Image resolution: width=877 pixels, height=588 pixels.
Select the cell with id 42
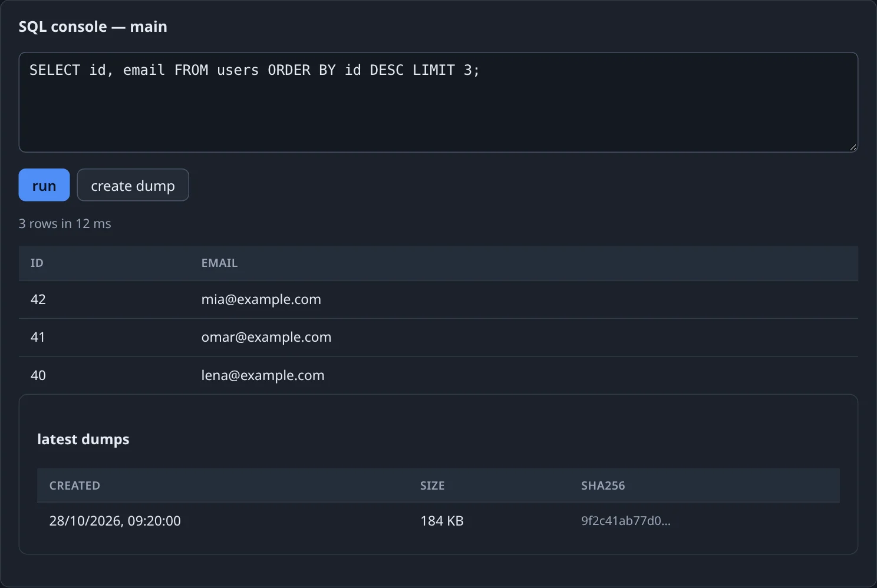(x=38, y=299)
